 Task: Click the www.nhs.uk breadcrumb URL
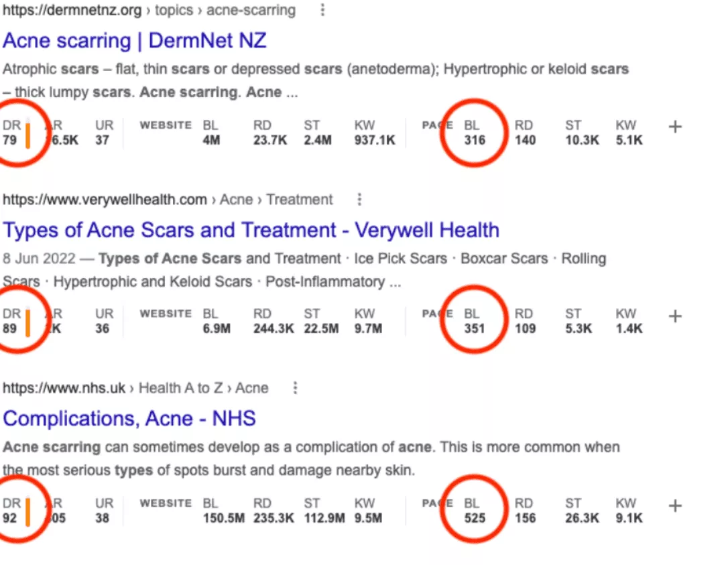tap(64, 388)
